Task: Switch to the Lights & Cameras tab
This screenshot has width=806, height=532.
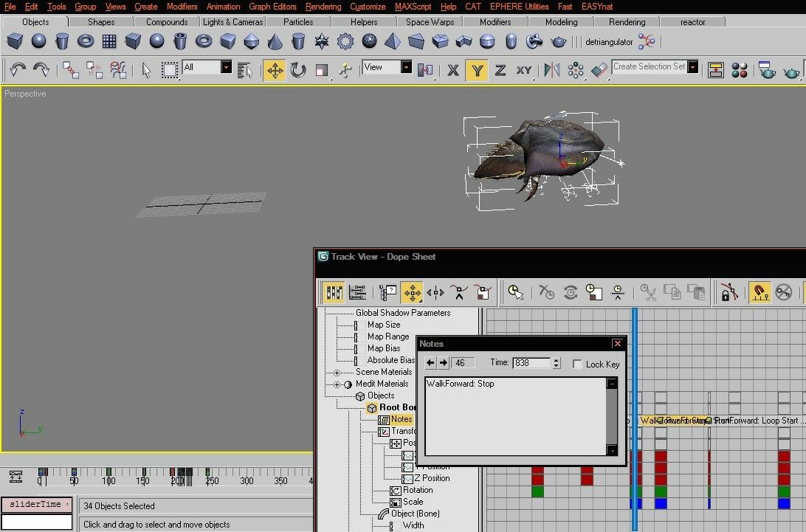Action: click(232, 22)
